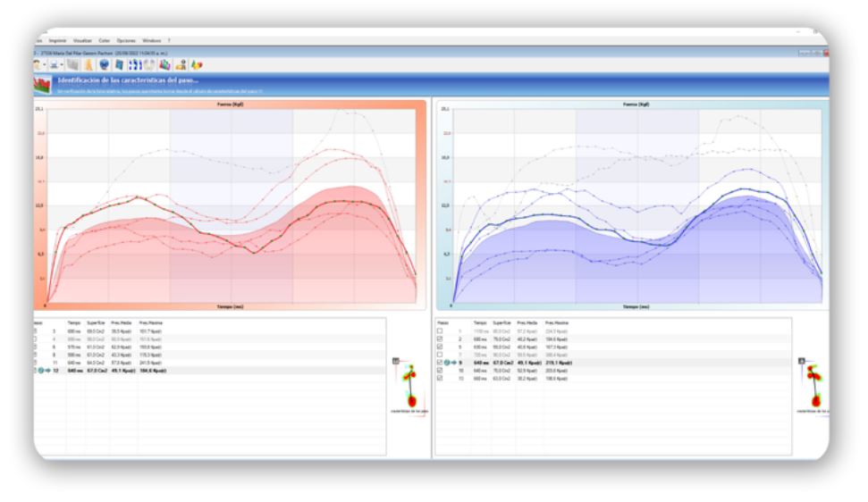The image size is (868, 502).
Task: Toggle checkbox of step 10 in right table
Action: pos(439,371)
